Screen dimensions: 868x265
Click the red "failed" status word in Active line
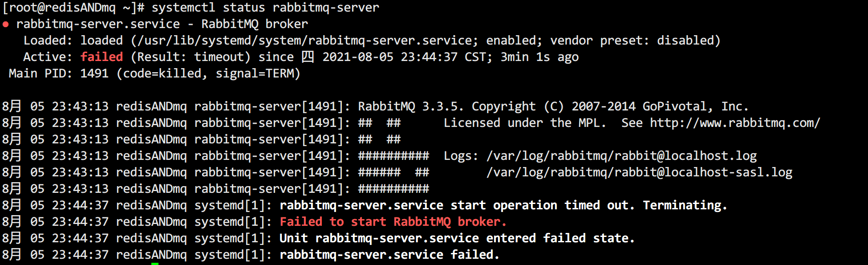[x=101, y=57]
